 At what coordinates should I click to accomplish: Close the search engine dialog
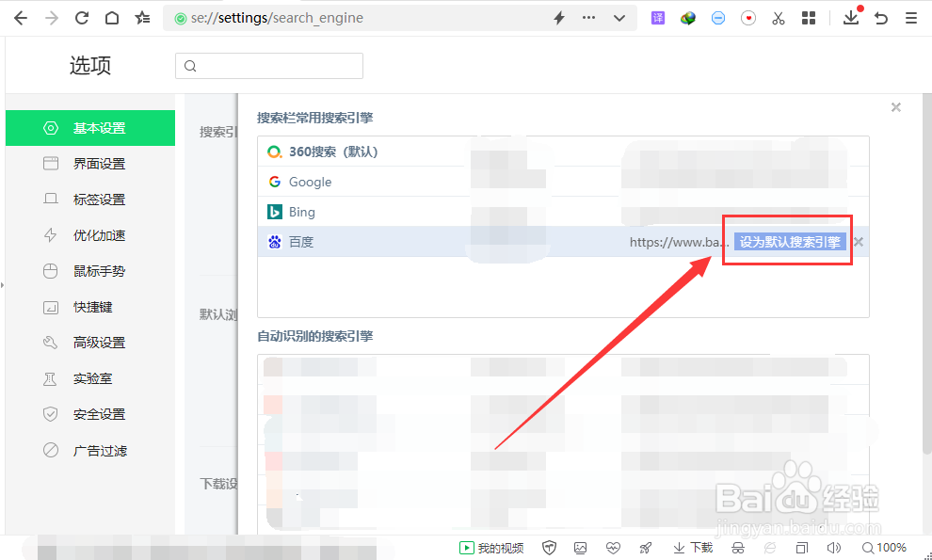coord(895,107)
